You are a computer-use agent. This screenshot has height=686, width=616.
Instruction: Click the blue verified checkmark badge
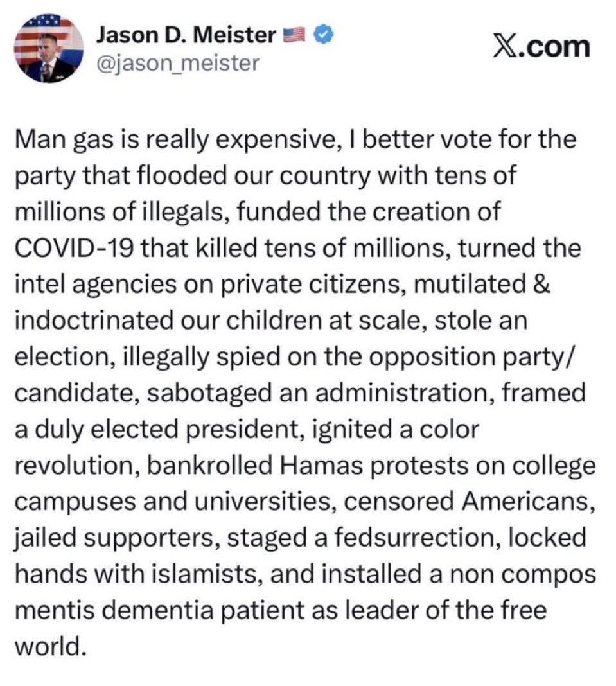pos(324,35)
